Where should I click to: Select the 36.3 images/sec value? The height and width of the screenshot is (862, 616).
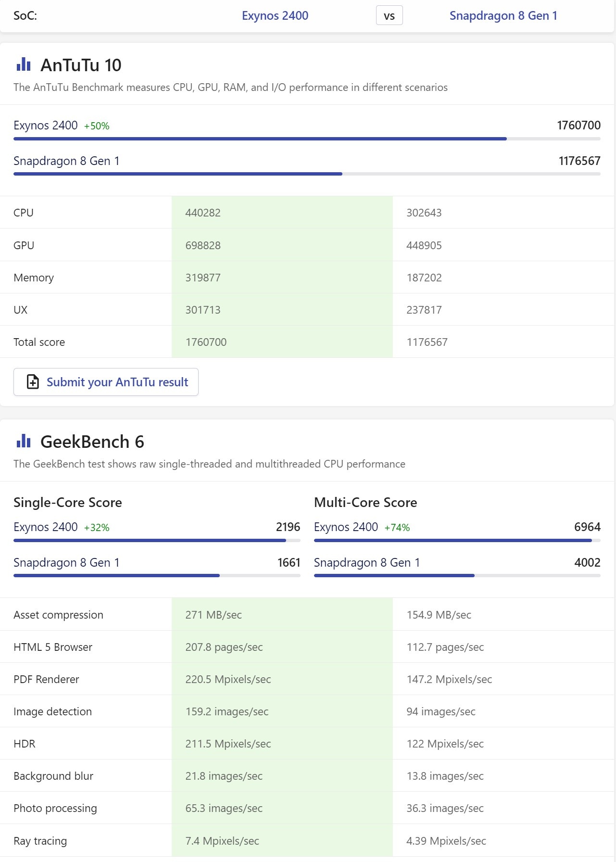(445, 808)
